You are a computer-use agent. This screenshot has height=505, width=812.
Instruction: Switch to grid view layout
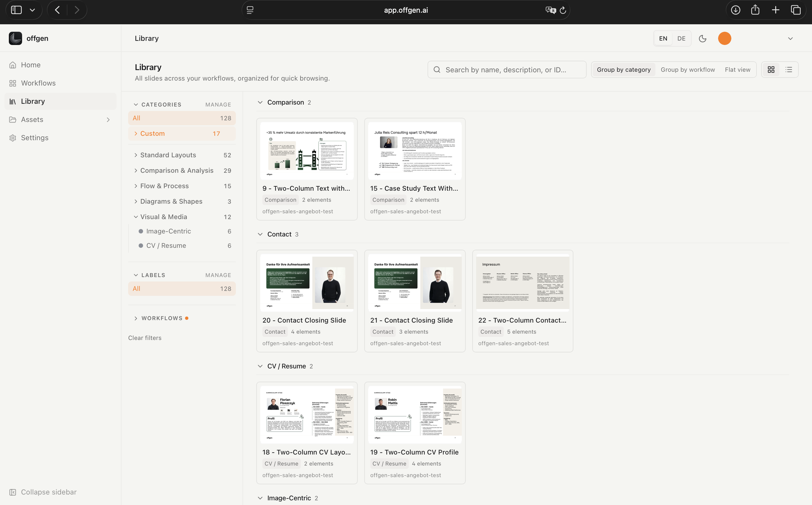point(771,70)
